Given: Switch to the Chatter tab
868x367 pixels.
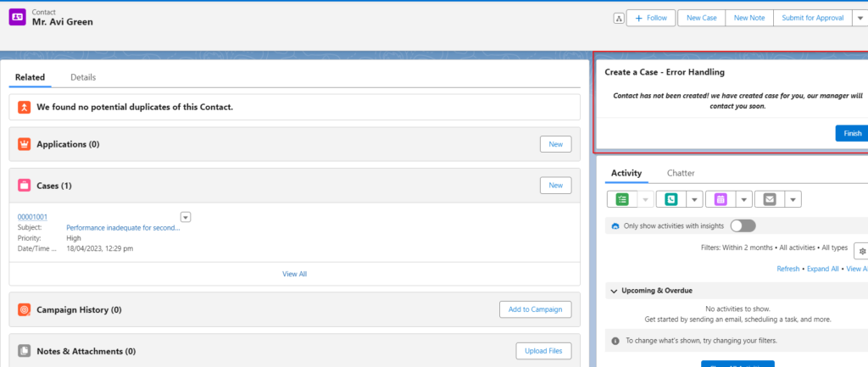Looking at the screenshot, I should [682, 173].
